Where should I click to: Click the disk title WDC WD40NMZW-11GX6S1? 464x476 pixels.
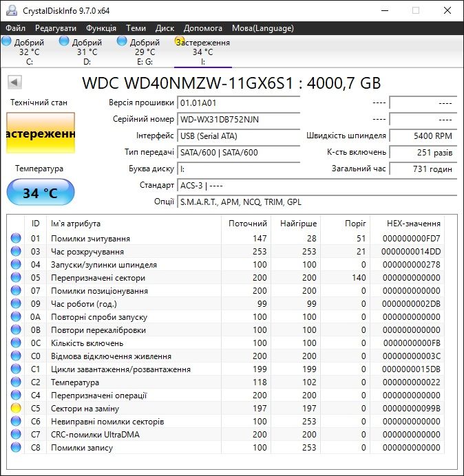(187, 83)
